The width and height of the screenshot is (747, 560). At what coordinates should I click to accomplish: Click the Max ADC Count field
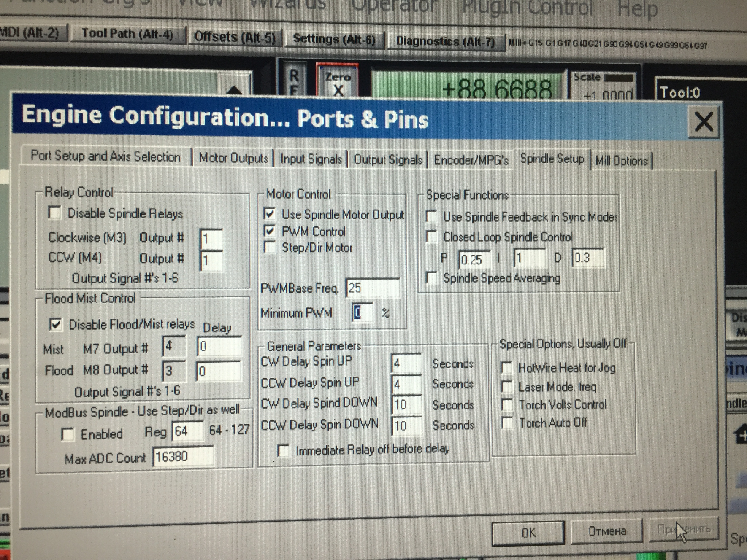[x=183, y=457]
